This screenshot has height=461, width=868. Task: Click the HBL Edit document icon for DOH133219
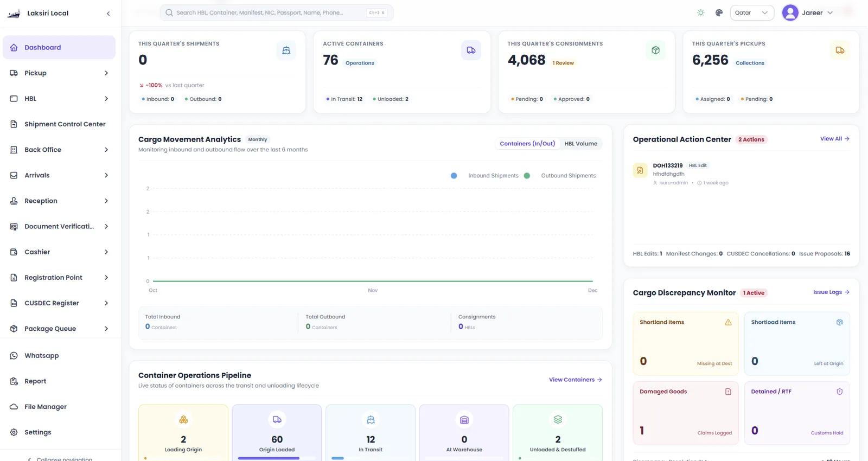(640, 170)
